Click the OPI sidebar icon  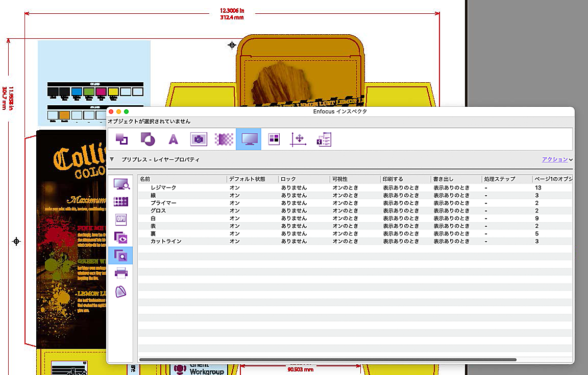[121, 219]
